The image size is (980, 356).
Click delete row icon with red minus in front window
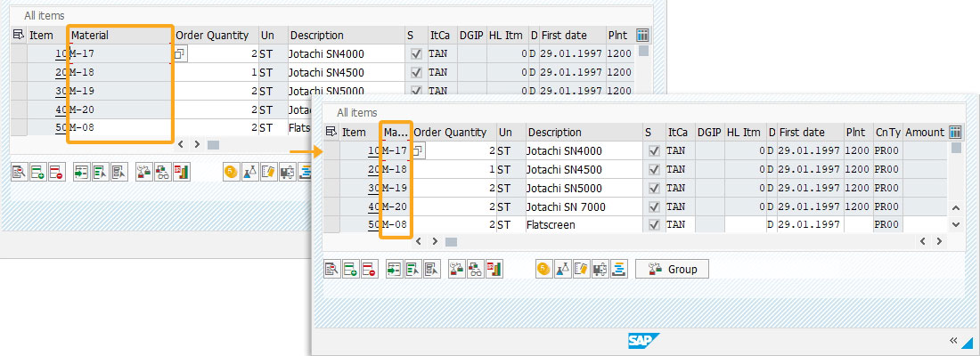(370, 269)
